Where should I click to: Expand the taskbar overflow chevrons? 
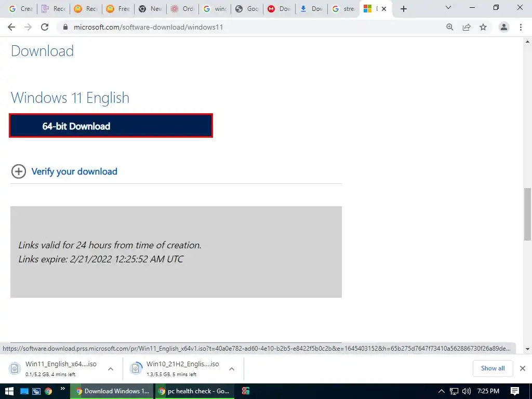pos(62,389)
